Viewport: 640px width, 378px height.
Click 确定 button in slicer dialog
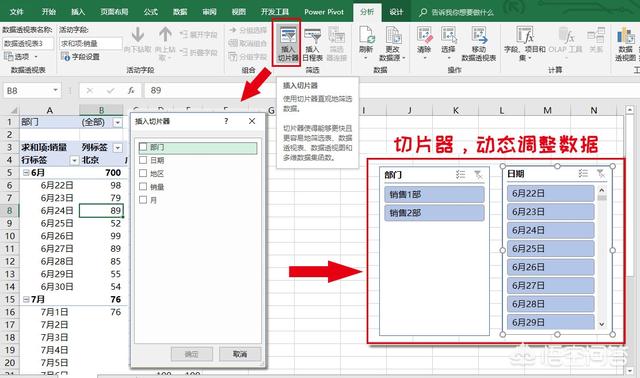[x=192, y=354]
